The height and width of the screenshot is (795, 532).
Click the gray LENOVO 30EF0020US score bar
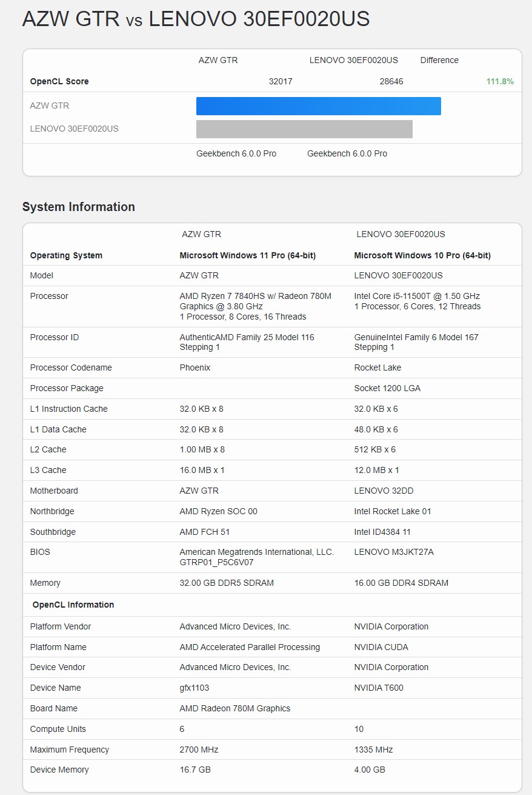coord(304,129)
